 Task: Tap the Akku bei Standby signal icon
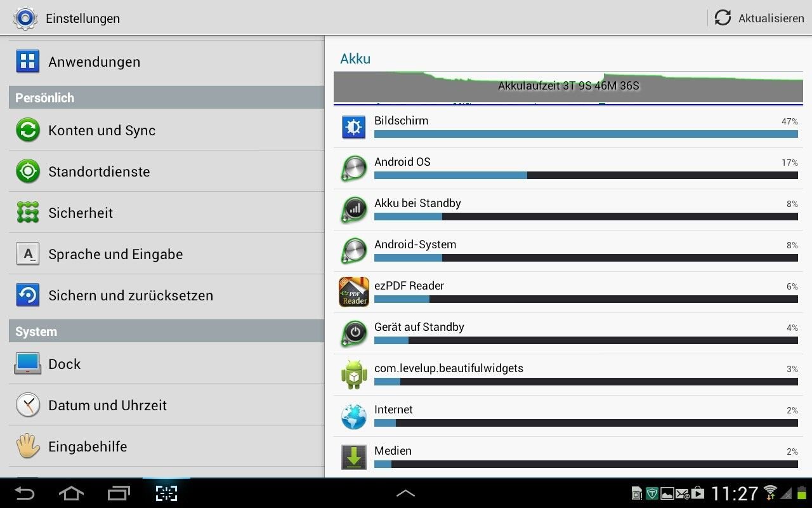tap(354, 210)
